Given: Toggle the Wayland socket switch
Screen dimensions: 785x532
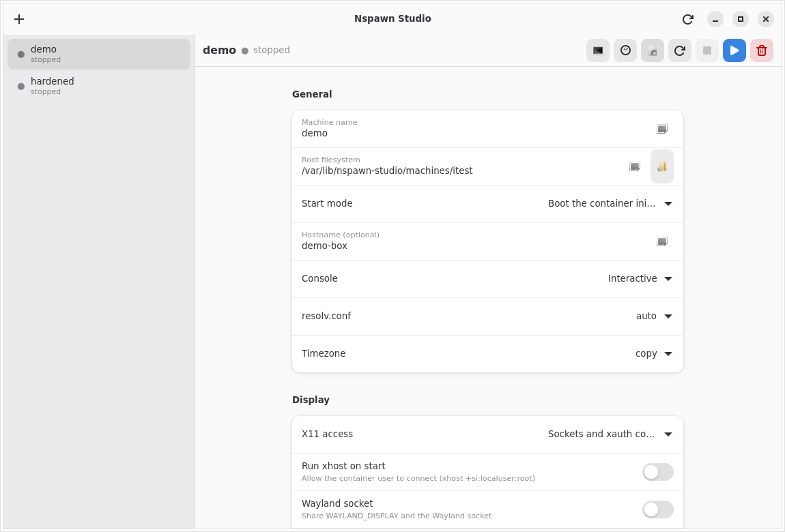Looking at the screenshot, I should click(658, 509).
